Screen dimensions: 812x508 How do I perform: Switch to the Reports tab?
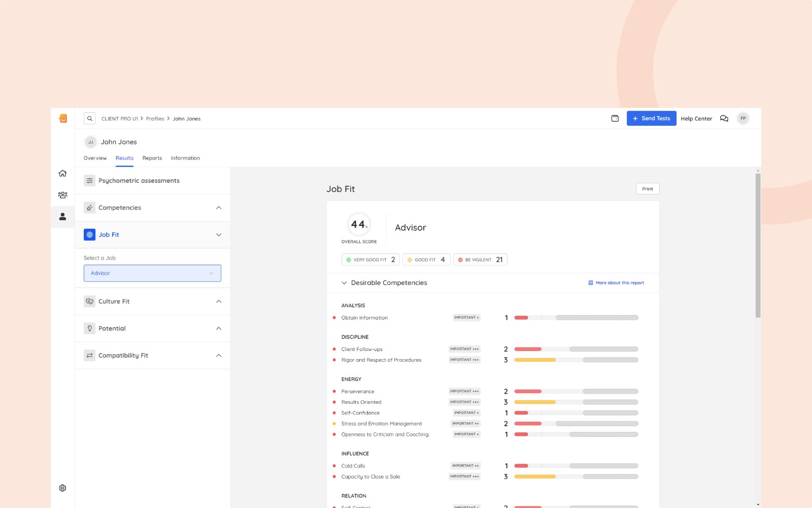click(x=152, y=158)
